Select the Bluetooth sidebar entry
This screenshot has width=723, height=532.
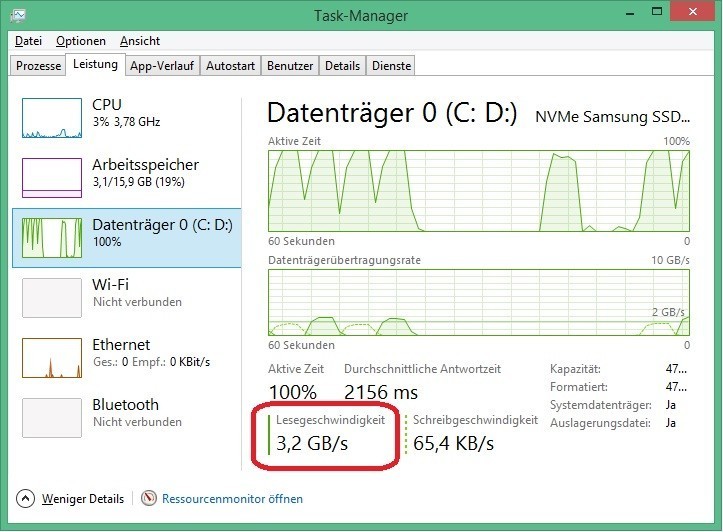(x=127, y=417)
